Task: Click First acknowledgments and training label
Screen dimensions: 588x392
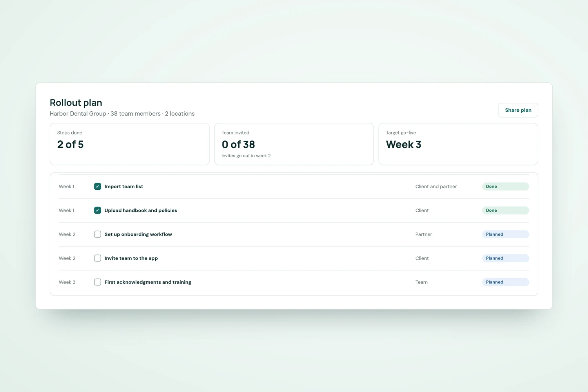Action: (148, 282)
